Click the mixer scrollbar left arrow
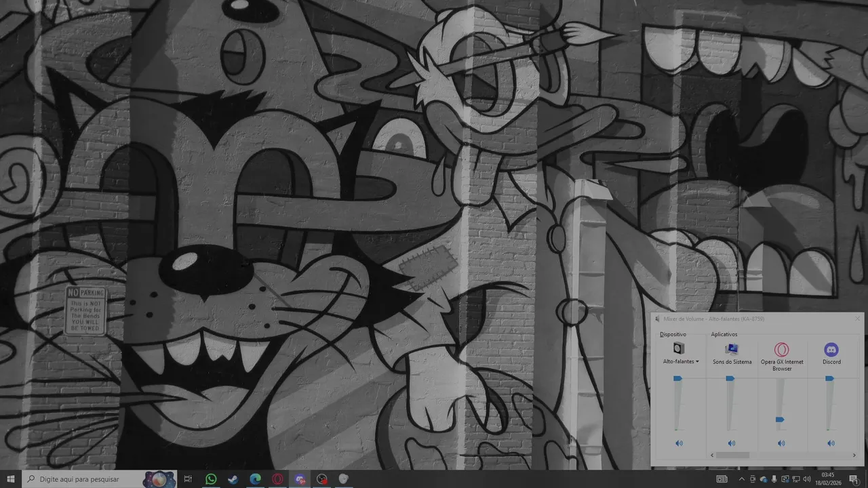The height and width of the screenshot is (488, 868). [712, 455]
